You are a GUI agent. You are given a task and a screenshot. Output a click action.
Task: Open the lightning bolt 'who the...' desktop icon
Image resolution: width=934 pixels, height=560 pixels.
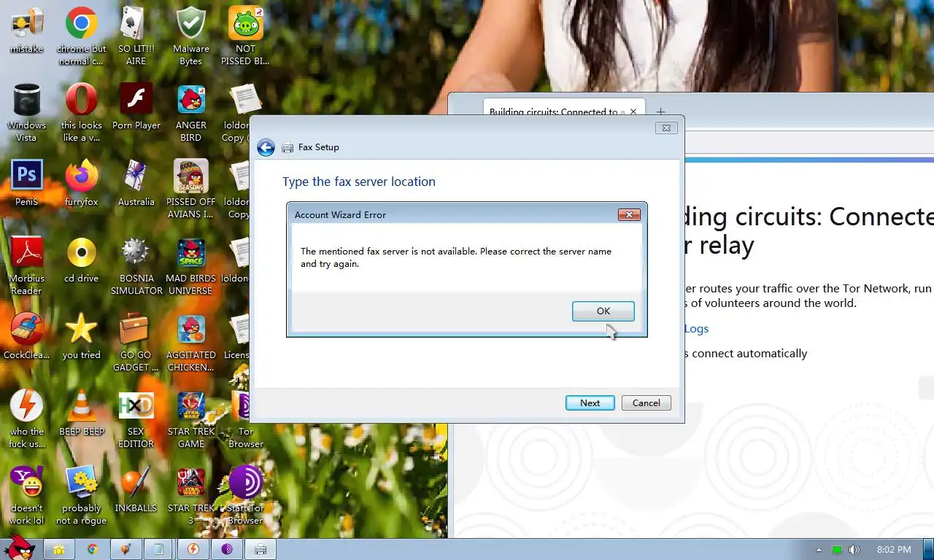pos(26,418)
